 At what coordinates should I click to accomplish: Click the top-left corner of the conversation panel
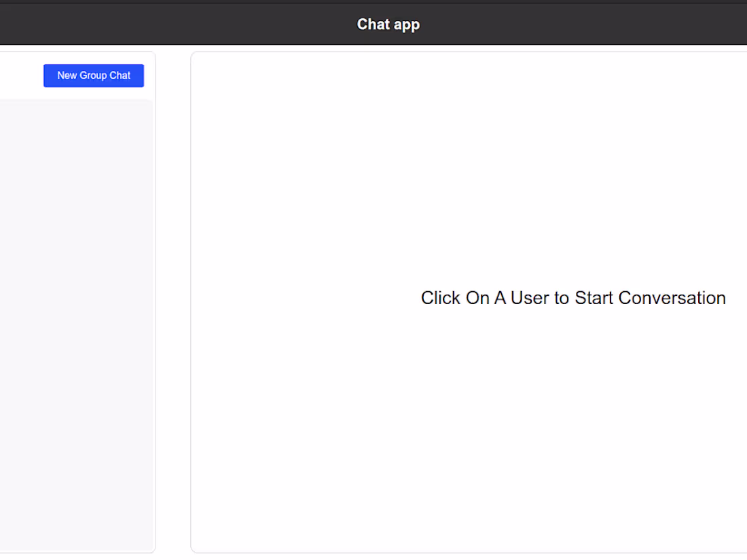point(196,56)
